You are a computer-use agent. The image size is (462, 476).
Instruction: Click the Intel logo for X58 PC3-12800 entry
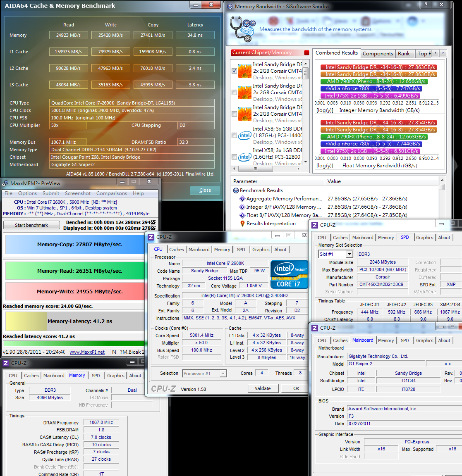click(245, 157)
